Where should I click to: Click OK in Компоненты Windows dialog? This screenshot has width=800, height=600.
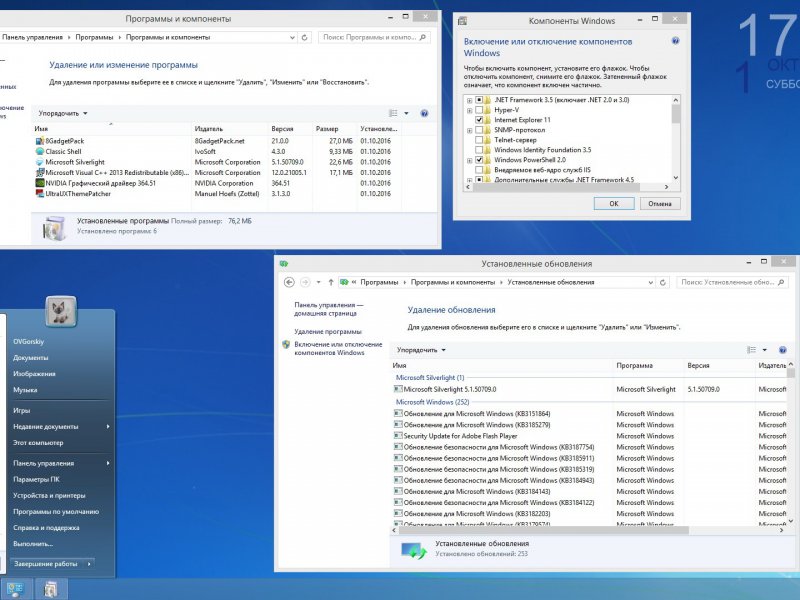point(614,204)
